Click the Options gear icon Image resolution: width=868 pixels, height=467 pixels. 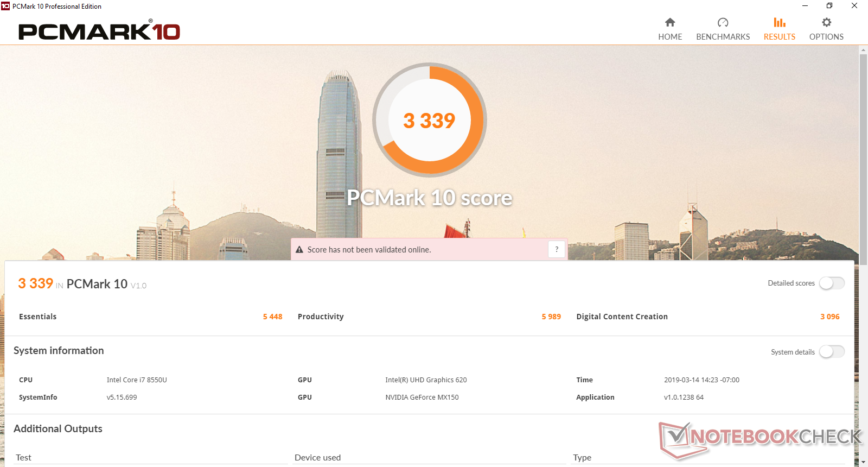point(826,22)
